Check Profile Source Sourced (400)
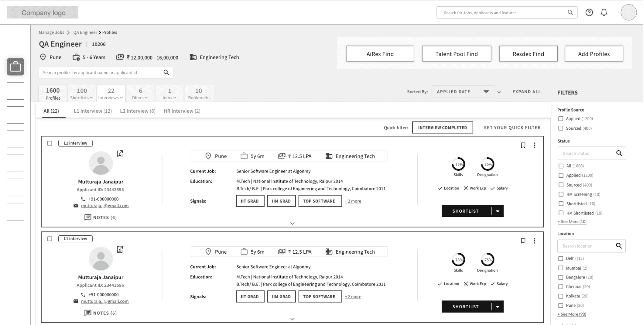Screen dimensions: 644x325 point(561,128)
